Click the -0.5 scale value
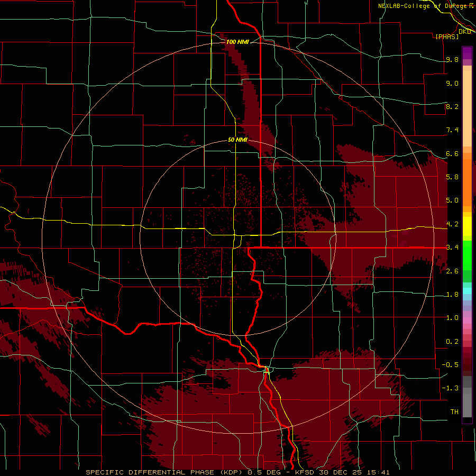Screen dimensions: 476x476 [x=450, y=365]
